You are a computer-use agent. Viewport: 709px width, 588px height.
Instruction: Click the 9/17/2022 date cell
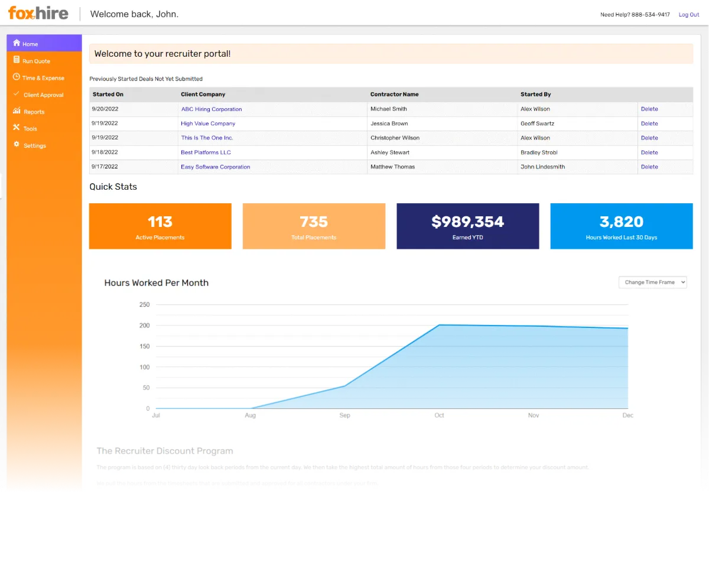point(105,167)
